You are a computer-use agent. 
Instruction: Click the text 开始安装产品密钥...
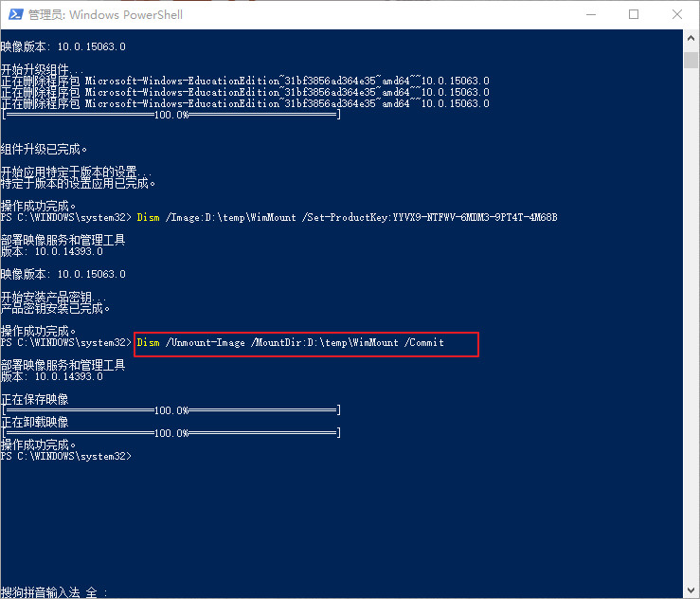pyautogui.click(x=53, y=297)
